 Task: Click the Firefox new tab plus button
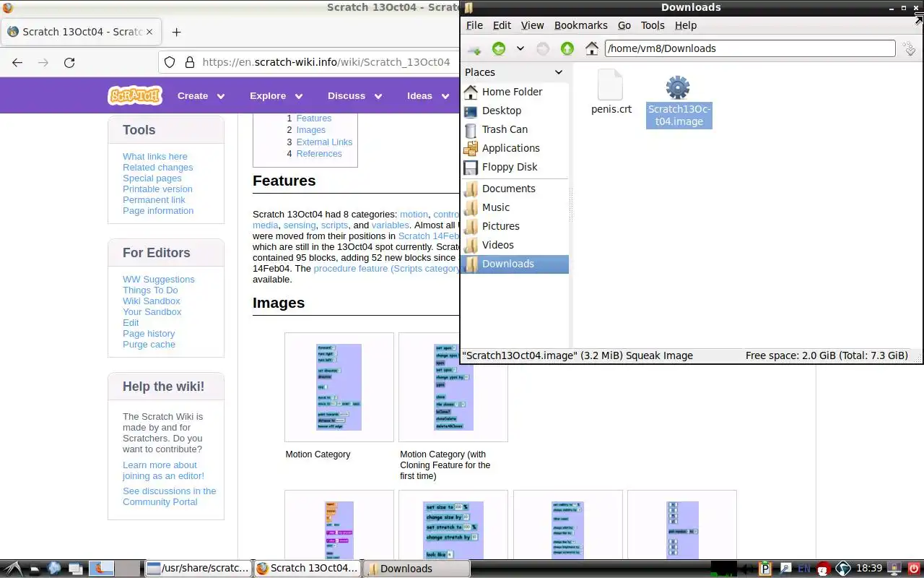click(176, 32)
